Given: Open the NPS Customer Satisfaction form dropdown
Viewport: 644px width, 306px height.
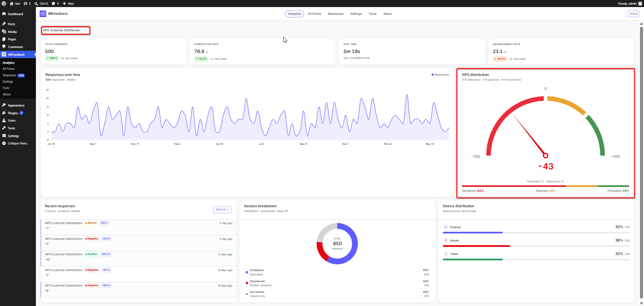Looking at the screenshot, I should 65,30.
